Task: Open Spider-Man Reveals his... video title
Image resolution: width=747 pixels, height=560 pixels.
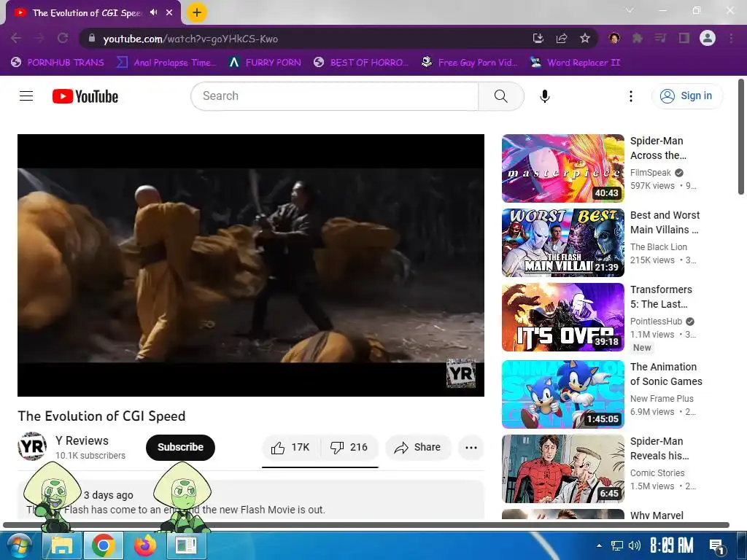Action: tap(659, 448)
